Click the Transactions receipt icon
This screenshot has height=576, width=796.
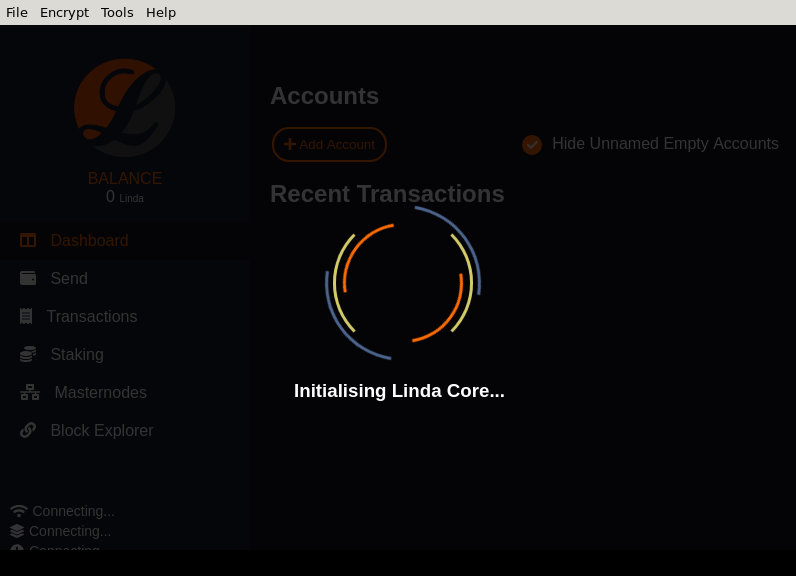tap(26, 316)
